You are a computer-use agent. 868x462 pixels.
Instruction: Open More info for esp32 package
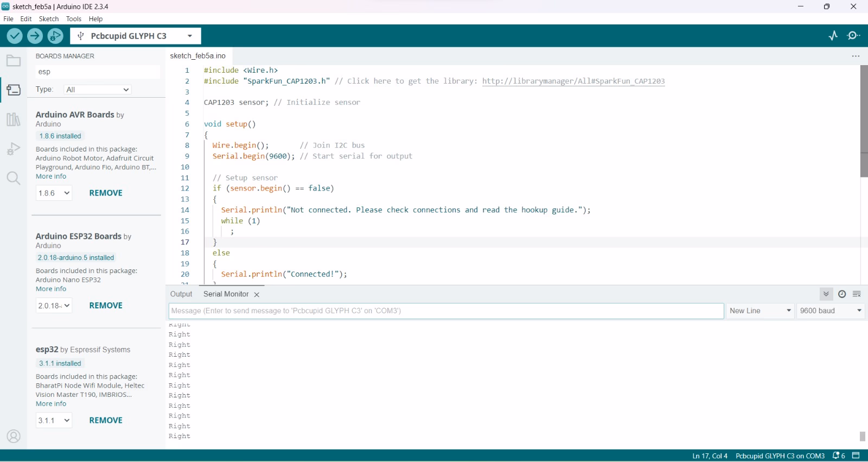click(51, 404)
